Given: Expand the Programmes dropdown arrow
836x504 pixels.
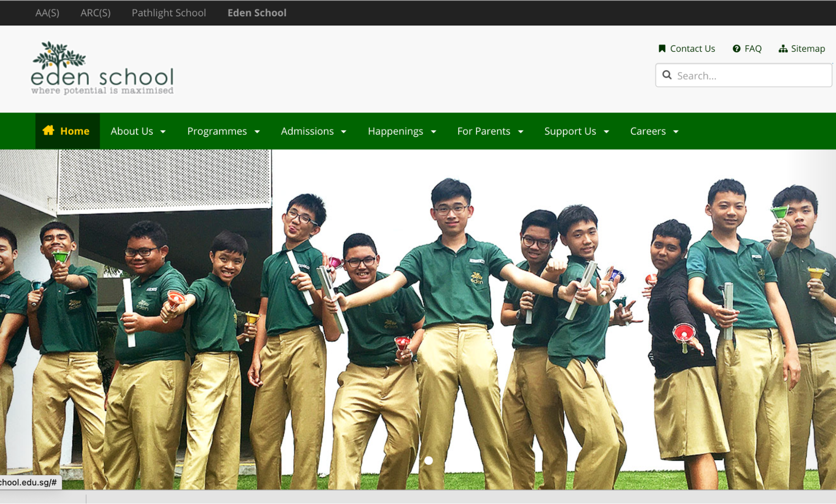Looking at the screenshot, I should click(x=257, y=132).
